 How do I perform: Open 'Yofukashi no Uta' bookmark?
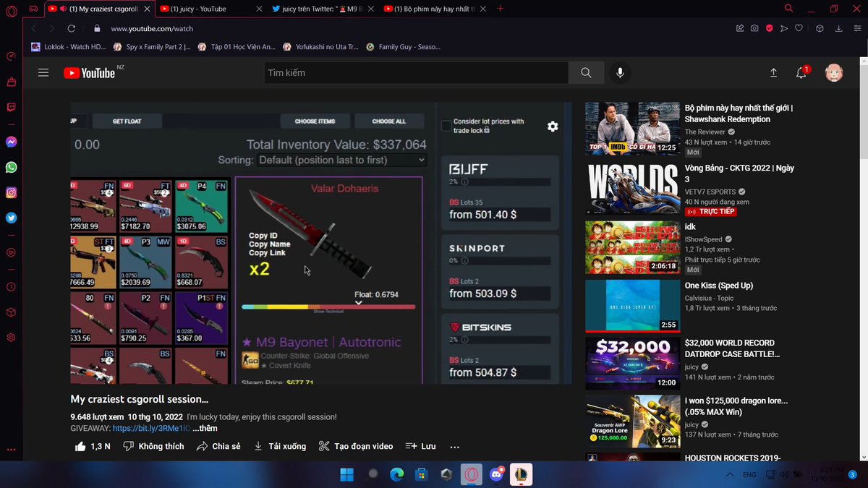pos(320,47)
